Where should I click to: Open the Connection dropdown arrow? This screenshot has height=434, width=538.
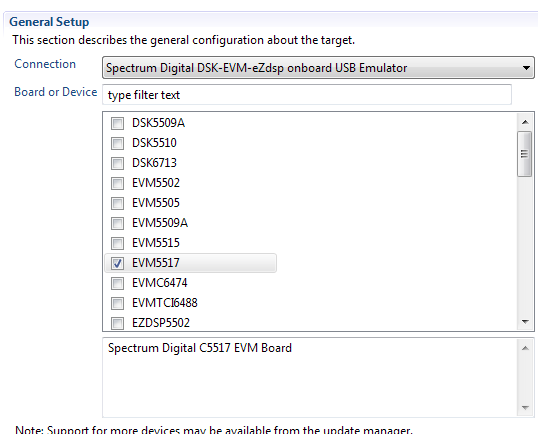coord(526,68)
